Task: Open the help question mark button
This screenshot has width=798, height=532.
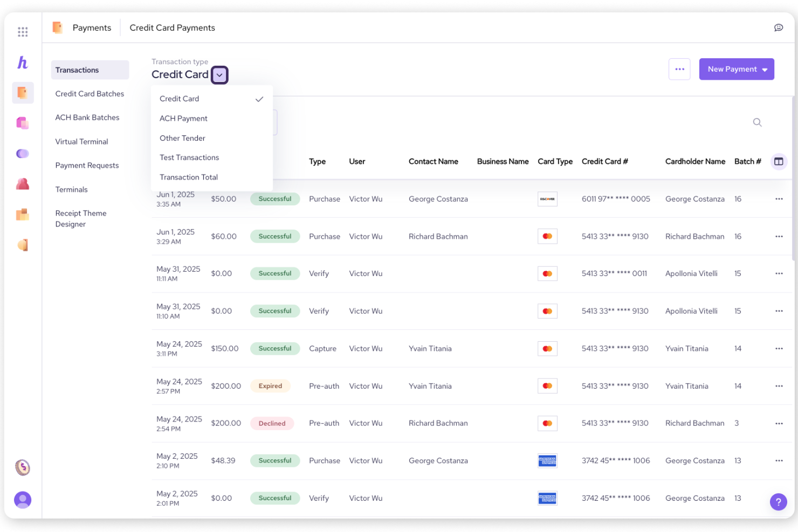Action: click(779, 502)
